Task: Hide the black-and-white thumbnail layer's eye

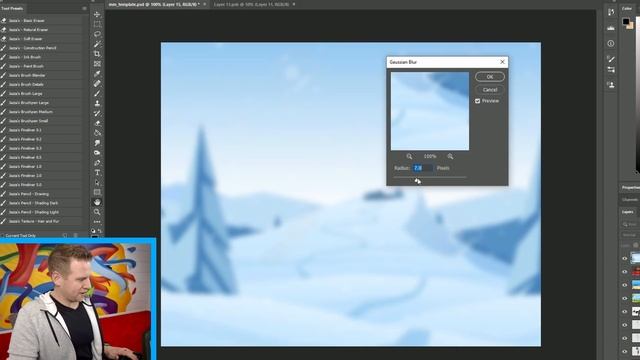Action: coord(624,312)
